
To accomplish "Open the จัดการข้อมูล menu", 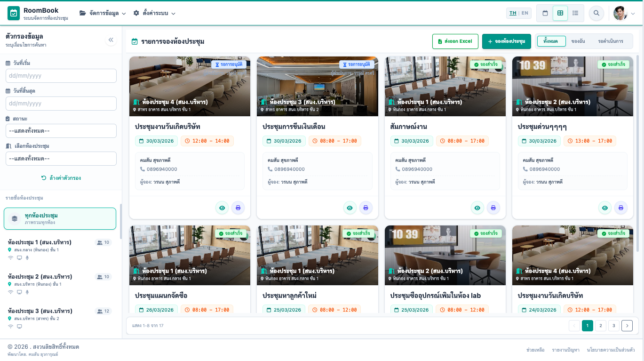I will tap(103, 13).
